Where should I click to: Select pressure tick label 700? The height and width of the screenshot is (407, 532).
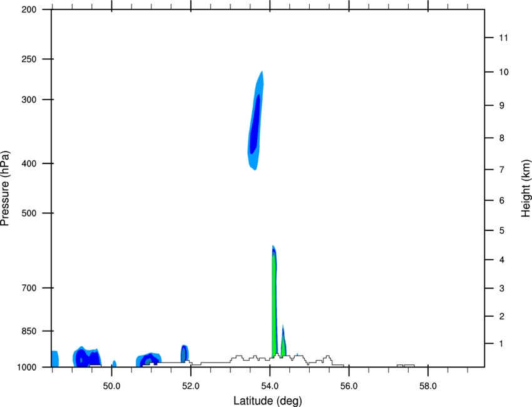[29, 288]
